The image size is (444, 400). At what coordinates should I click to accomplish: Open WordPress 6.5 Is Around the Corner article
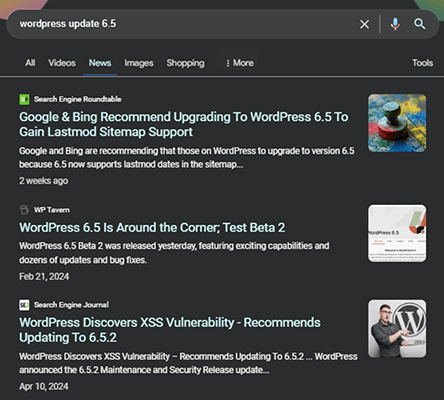(x=152, y=228)
